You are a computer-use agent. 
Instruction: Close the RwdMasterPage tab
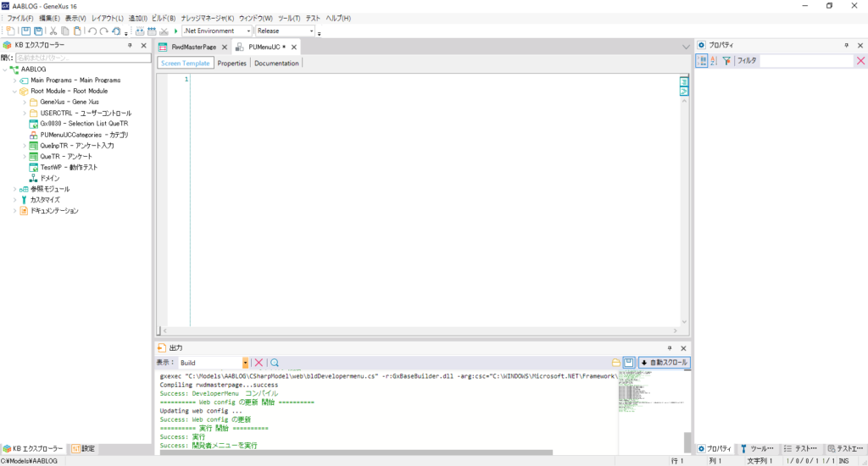(224, 47)
